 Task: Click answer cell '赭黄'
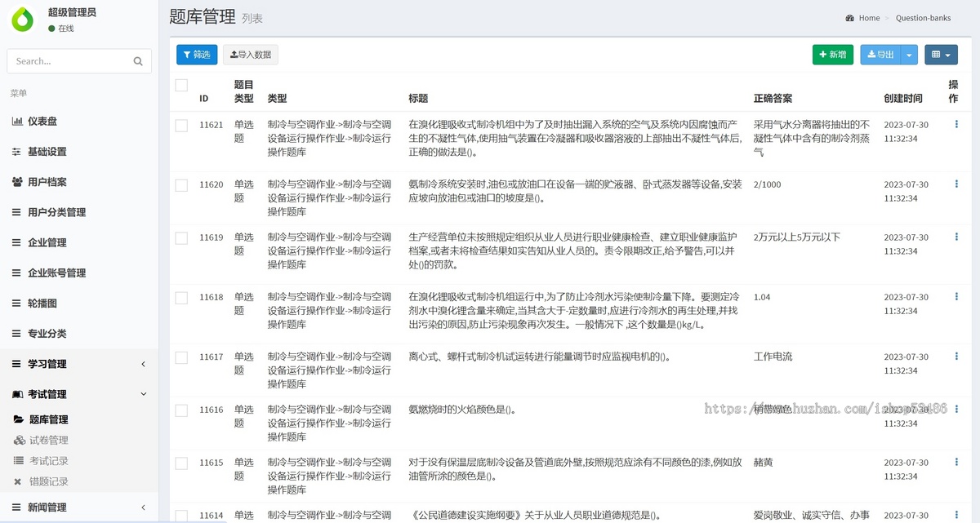[x=764, y=463]
